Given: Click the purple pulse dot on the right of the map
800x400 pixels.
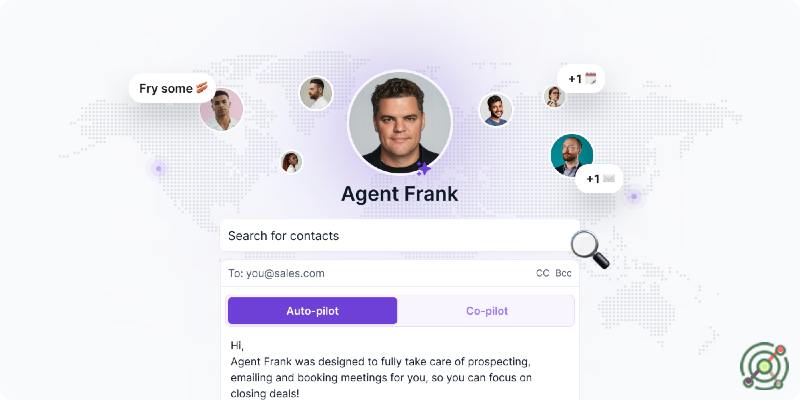Looking at the screenshot, I should pyautogui.click(x=634, y=196).
